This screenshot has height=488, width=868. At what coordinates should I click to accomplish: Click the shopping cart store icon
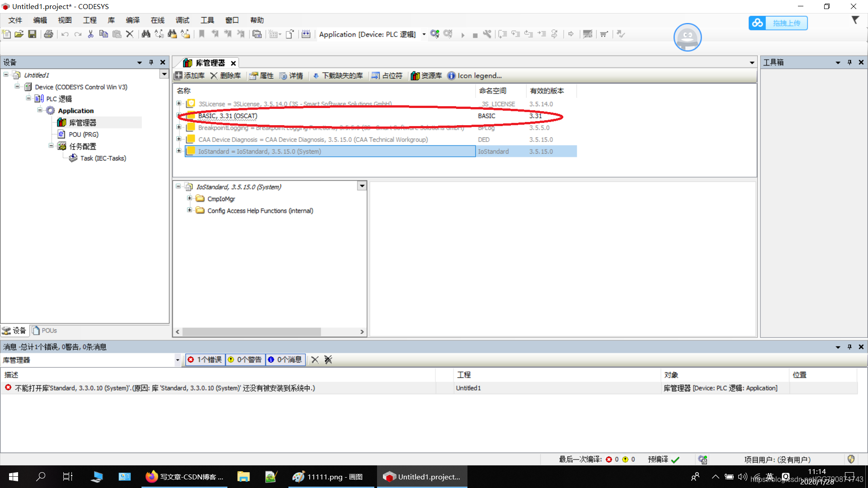(x=604, y=34)
